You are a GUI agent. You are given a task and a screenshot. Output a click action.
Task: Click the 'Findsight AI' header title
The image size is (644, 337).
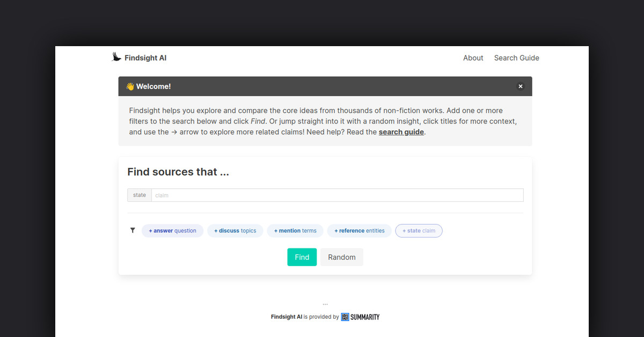(145, 57)
